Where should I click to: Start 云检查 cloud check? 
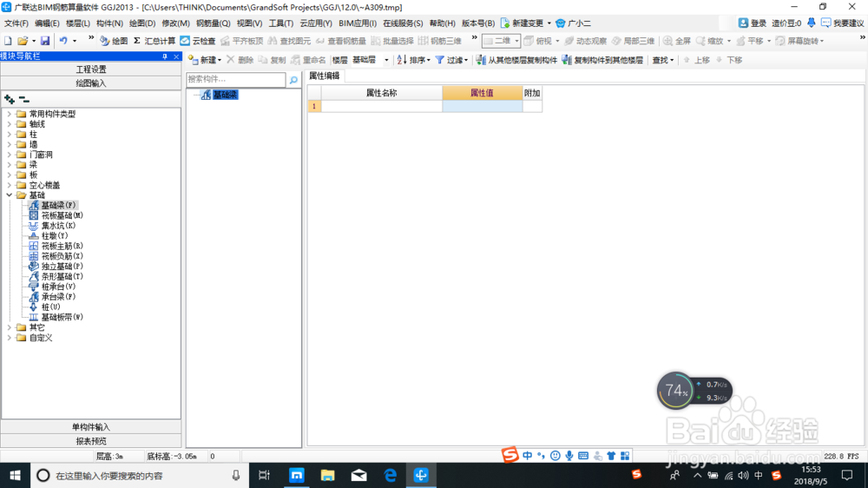point(198,41)
